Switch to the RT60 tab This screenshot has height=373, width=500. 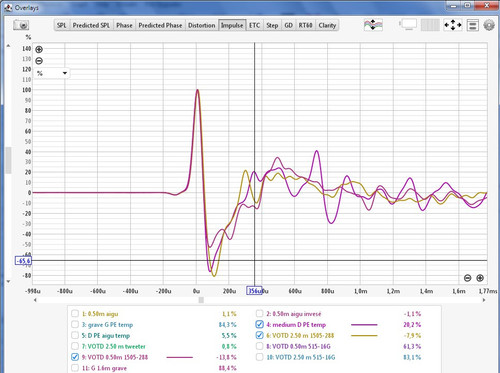(x=305, y=25)
